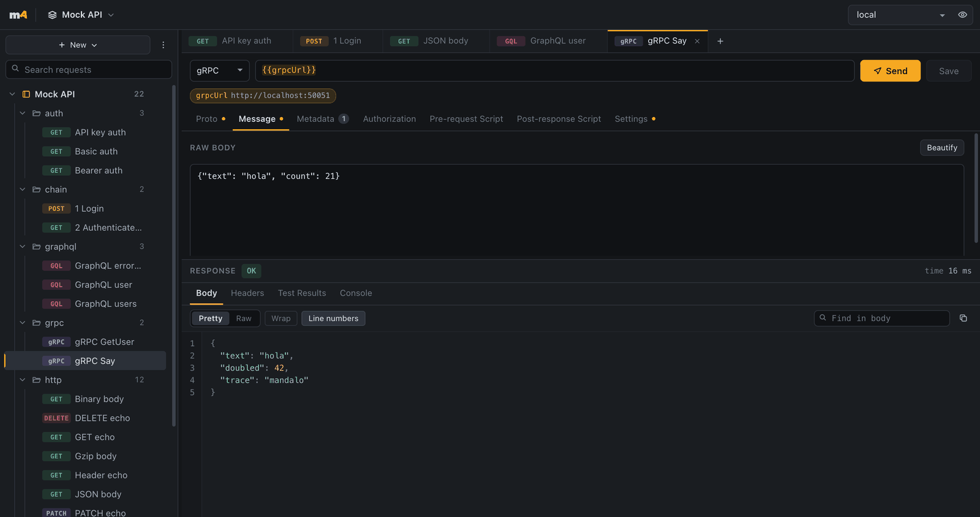The image size is (980, 517).
Task: Switch to the GraphQL user tab
Action: coord(548,41)
